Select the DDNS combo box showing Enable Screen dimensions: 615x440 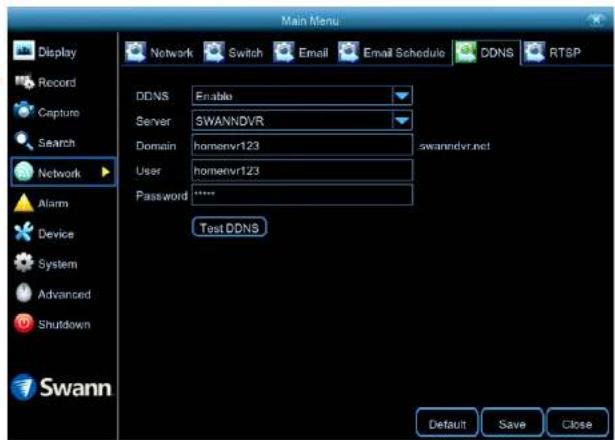[x=302, y=96]
